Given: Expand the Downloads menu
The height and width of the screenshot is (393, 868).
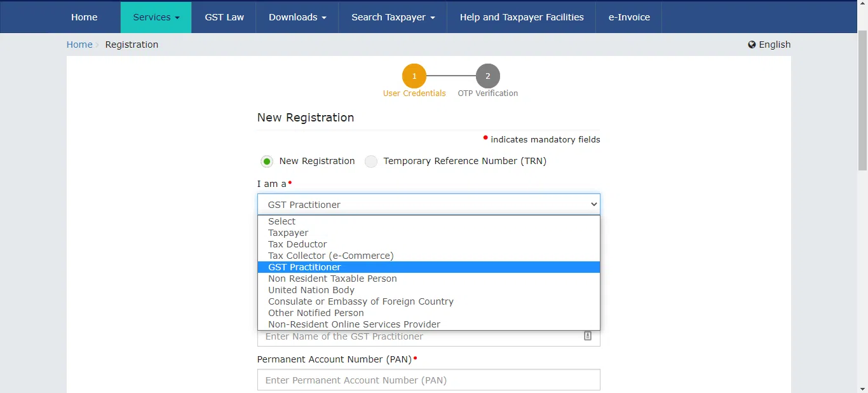Looking at the screenshot, I should coord(297,17).
